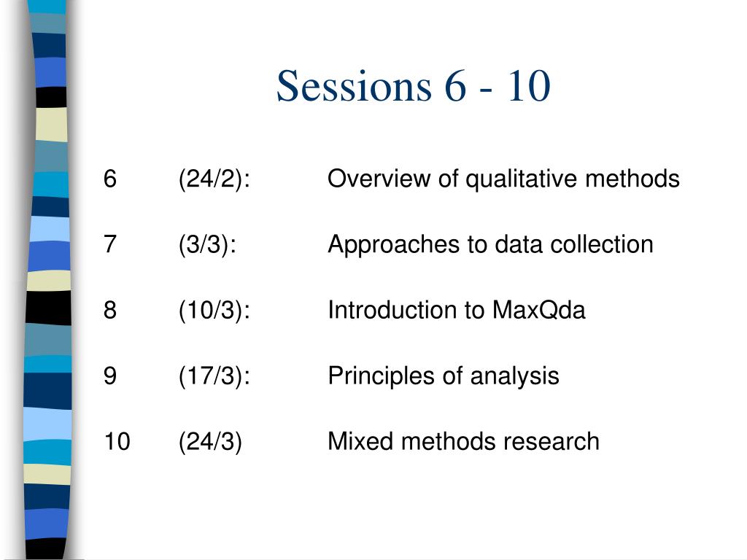747x560 pixels.
Task: Select 'Mixed methods research' text
Action: pos(463,441)
